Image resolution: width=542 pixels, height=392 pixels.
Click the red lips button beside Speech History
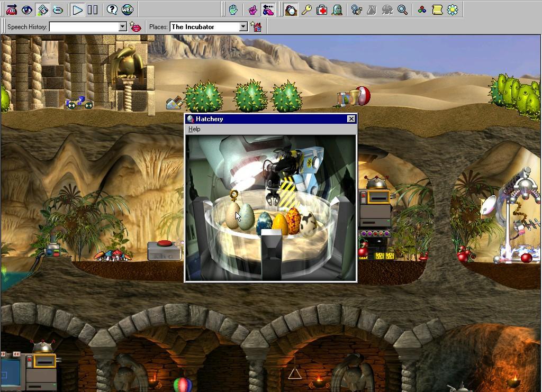136,27
